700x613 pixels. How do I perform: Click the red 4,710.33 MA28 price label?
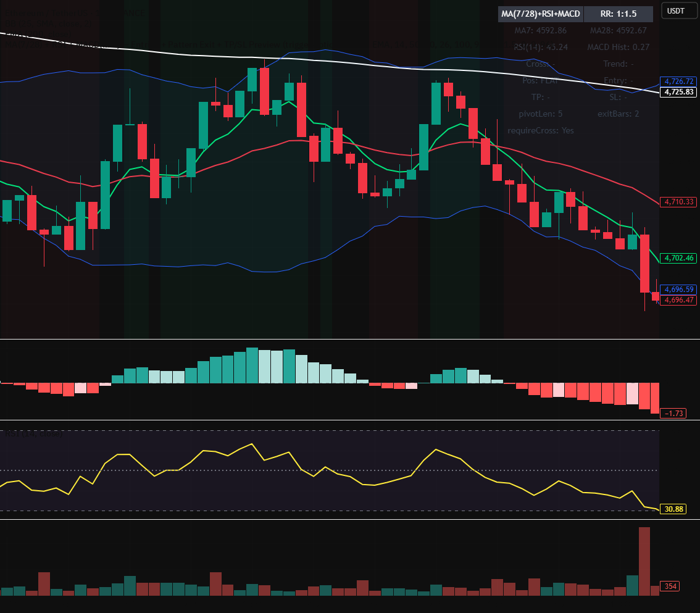pyautogui.click(x=678, y=202)
